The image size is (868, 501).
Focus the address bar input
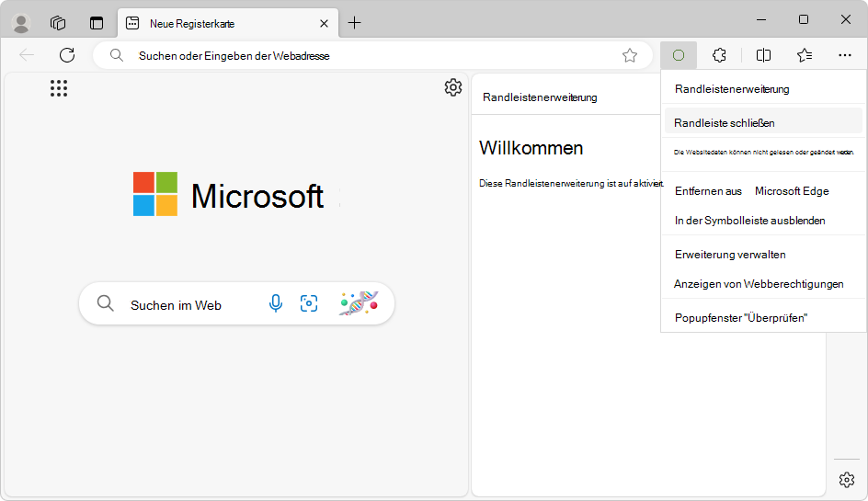click(372, 55)
